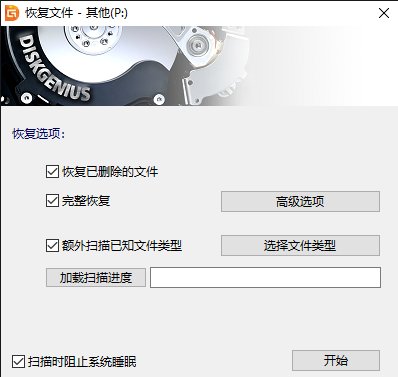Viewport: 398px width, 377px height.
Task: Click the DiskGenius app icon in title bar
Action: point(12,13)
